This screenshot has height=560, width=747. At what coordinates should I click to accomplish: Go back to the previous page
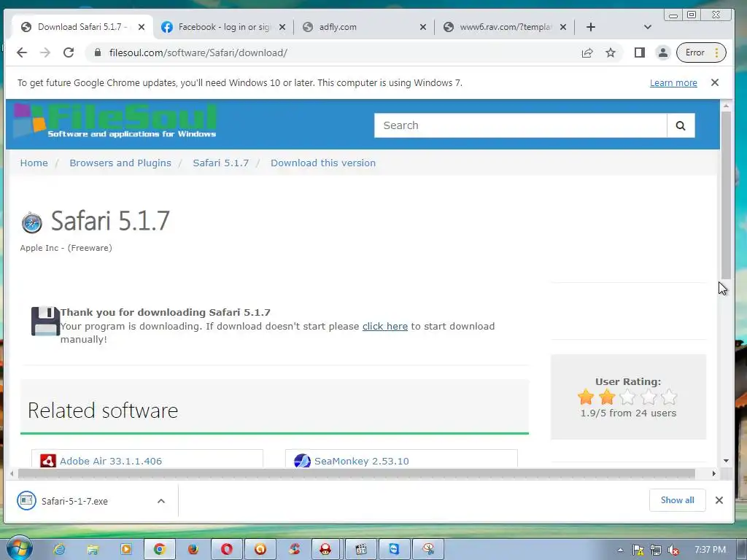(22, 52)
